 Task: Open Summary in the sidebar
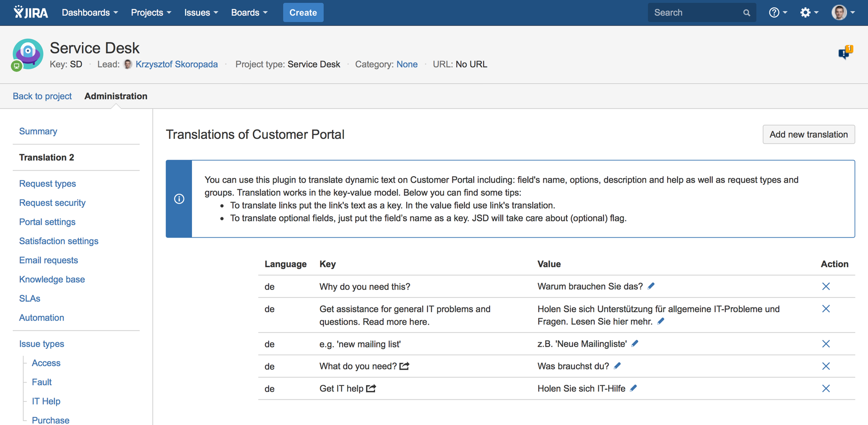38,131
